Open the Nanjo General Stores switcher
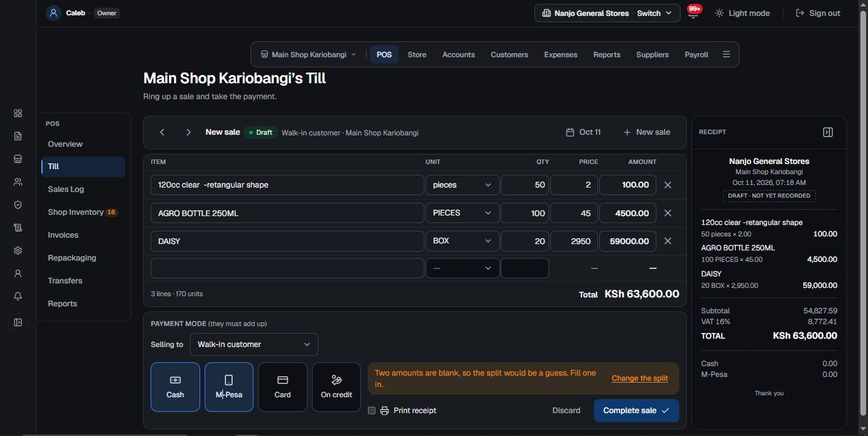The image size is (868, 436). [x=608, y=13]
